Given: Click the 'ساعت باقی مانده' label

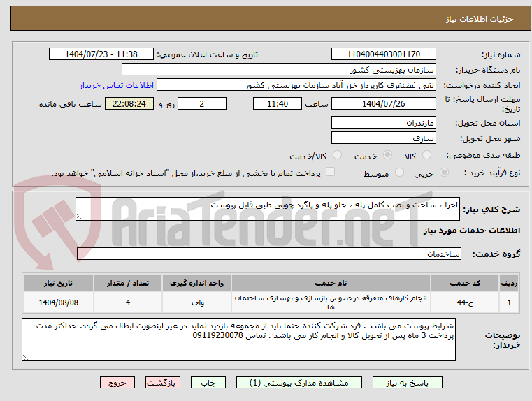Looking at the screenshot, I should (70, 104).
